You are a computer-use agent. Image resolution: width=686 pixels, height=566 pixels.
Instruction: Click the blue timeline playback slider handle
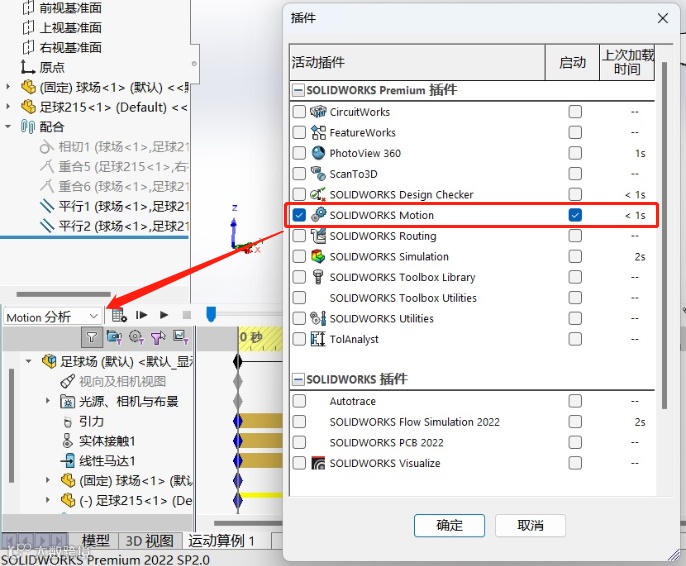tap(211, 314)
